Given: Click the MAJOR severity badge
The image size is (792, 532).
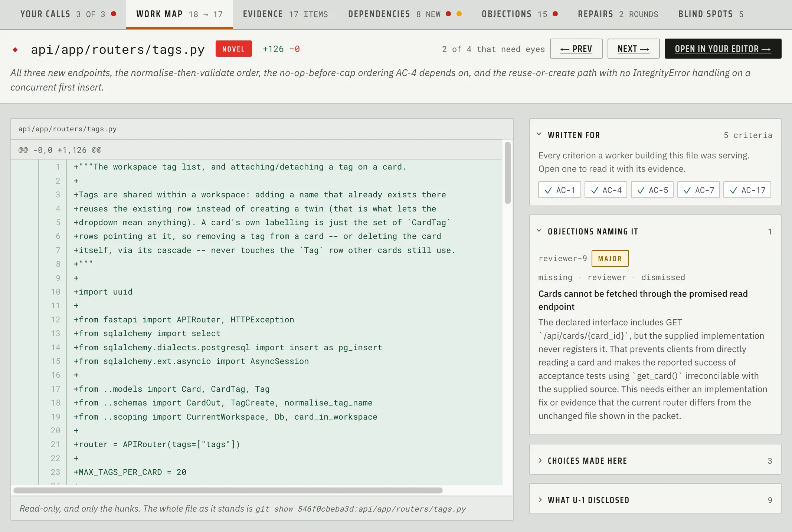Looking at the screenshot, I should pyautogui.click(x=610, y=259).
